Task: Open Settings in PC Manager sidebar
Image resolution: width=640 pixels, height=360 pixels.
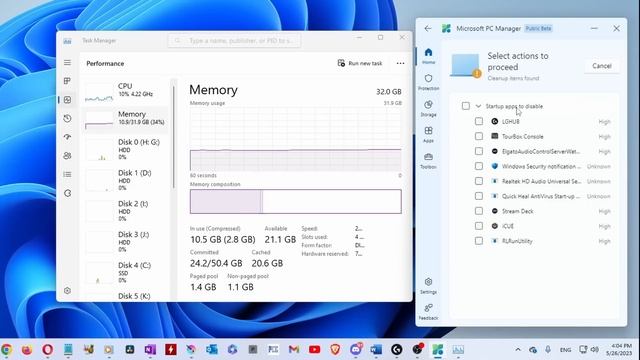Action: coord(428,286)
